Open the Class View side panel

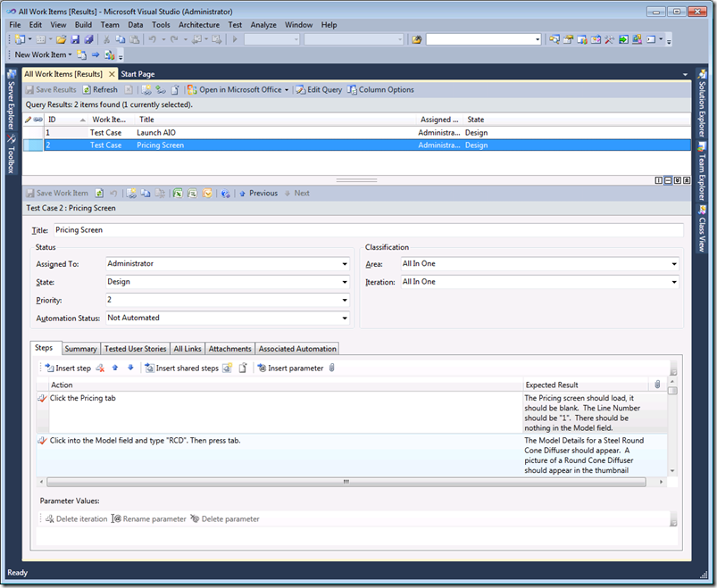click(702, 228)
